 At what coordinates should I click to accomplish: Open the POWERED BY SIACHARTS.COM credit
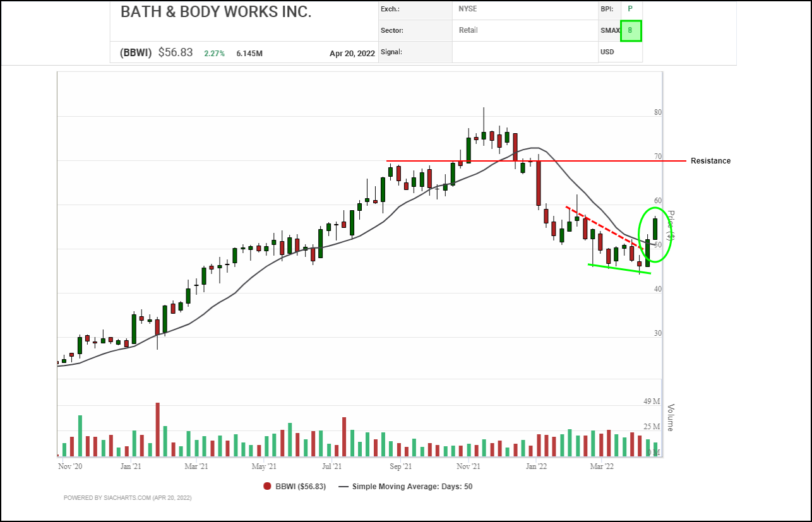point(128,498)
